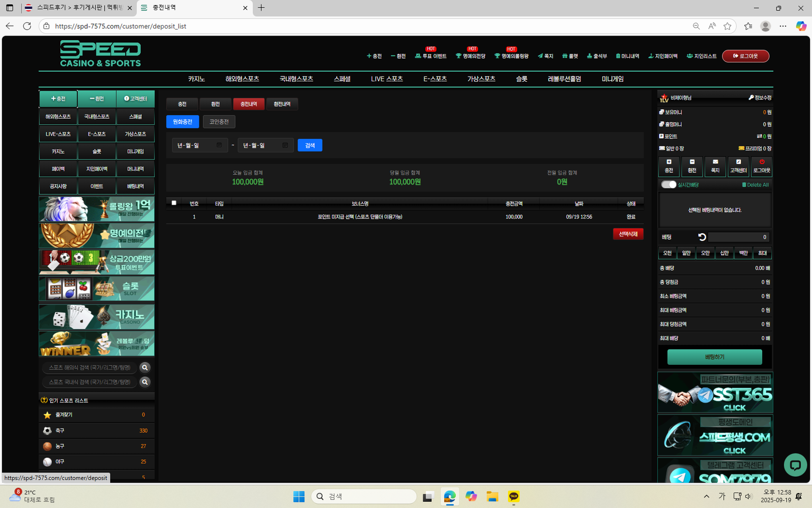Select the 코인충전 option
The height and width of the screenshot is (508, 812).
[x=219, y=122]
